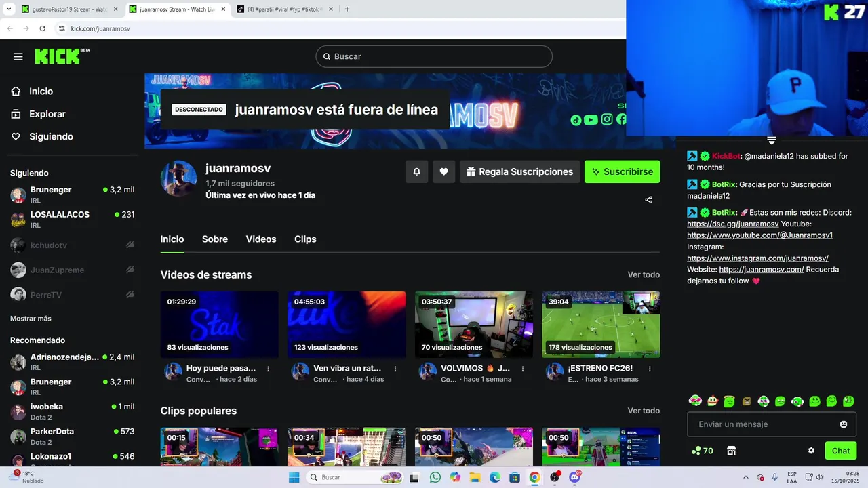Open the TikTok icon in channel banner
Viewport: 868px width, 488px height.
point(576,120)
